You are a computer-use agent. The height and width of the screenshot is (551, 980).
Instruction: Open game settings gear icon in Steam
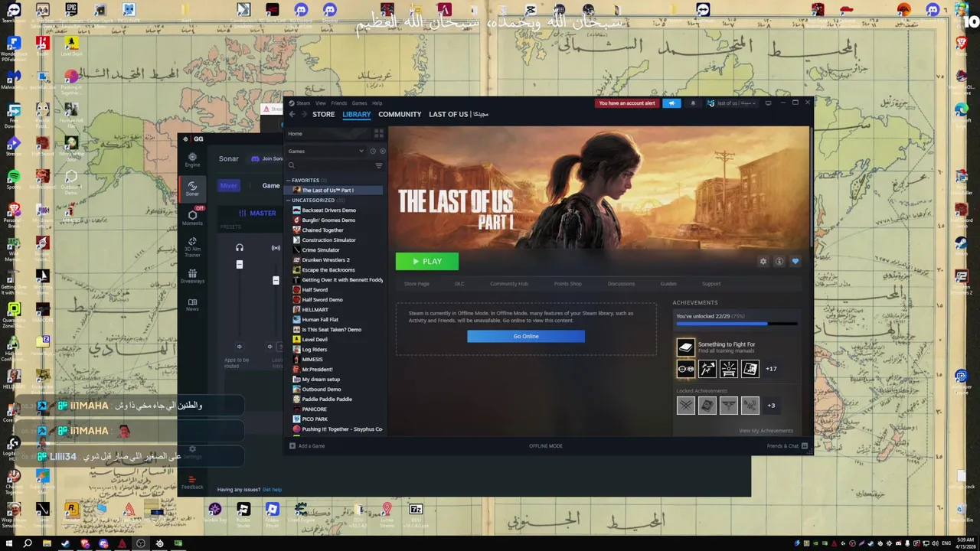point(763,262)
